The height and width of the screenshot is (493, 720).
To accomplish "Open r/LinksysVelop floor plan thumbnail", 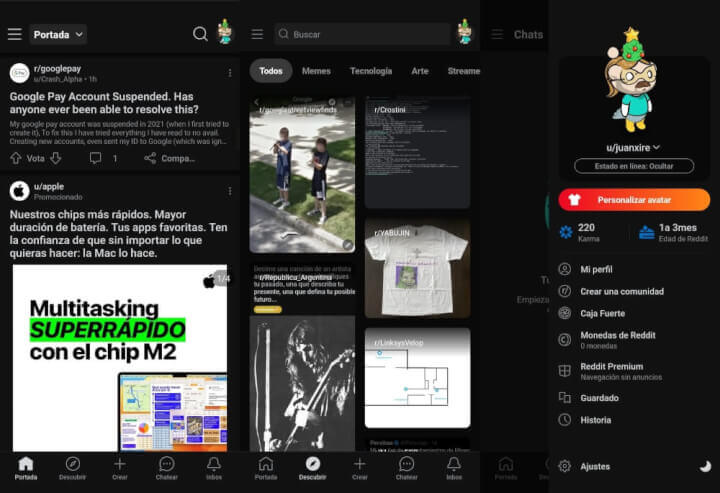I will point(417,378).
